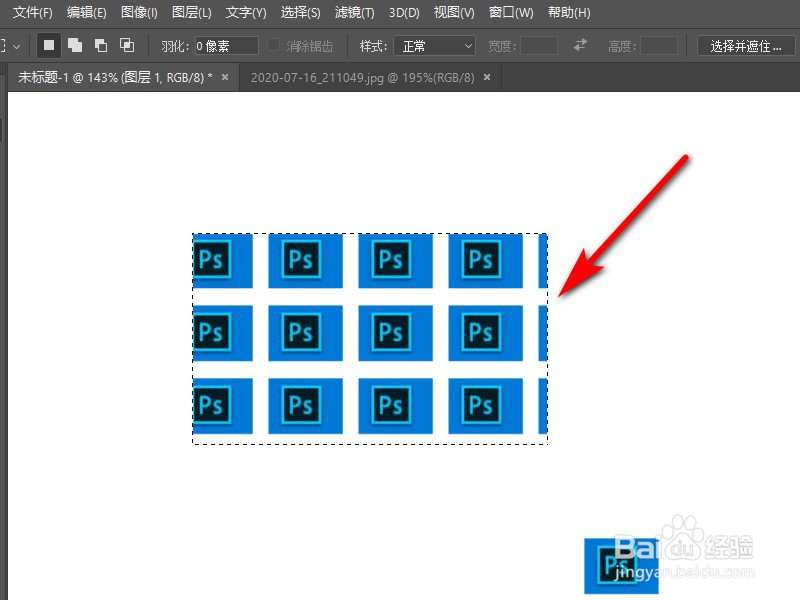Image resolution: width=800 pixels, height=600 pixels.
Task: Select the New selection mode icon
Action: coord(49,46)
